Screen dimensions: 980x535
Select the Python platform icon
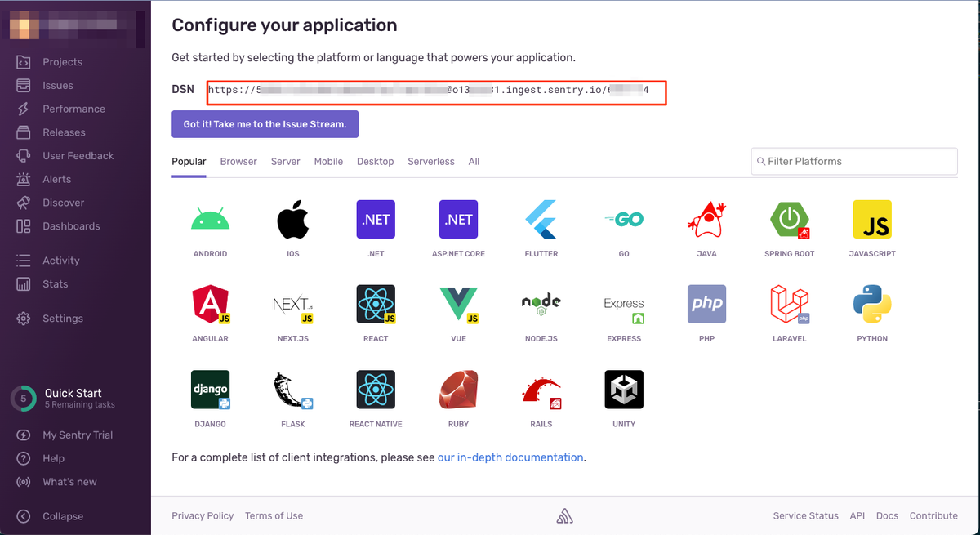coord(871,304)
